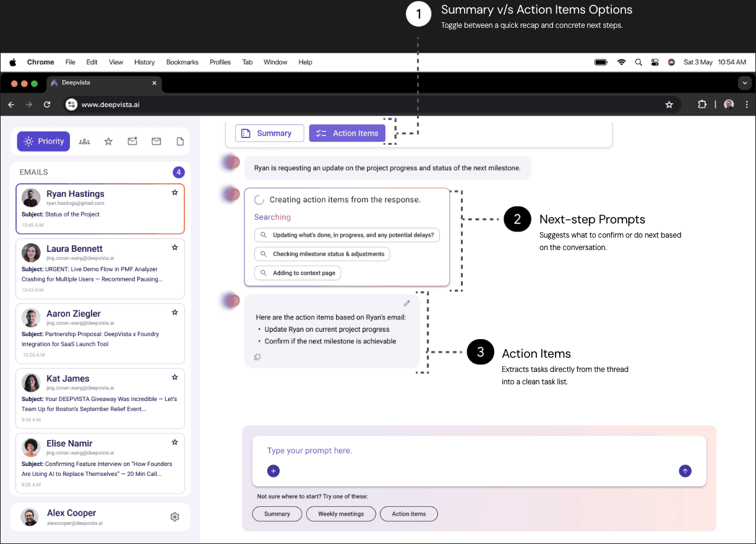Image resolution: width=756 pixels, height=544 pixels.
Task: Go back in Chrome browser
Action: point(11,105)
